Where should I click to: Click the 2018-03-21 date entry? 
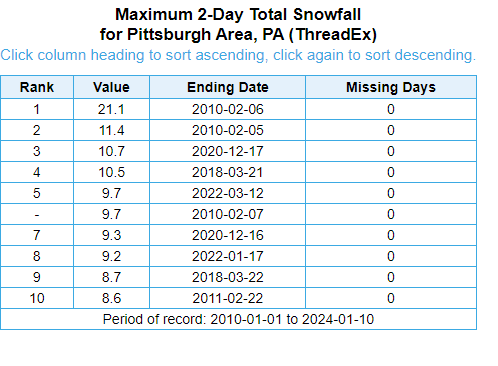[x=228, y=172]
